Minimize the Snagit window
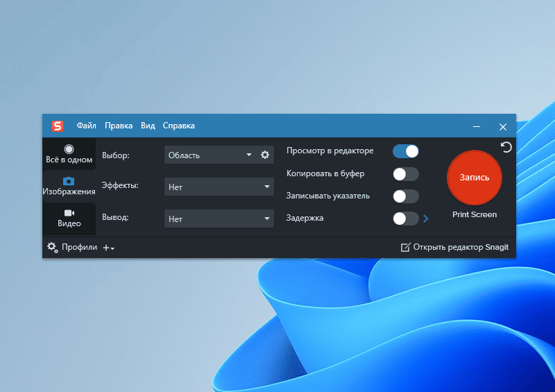 pyautogui.click(x=477, y=126)
